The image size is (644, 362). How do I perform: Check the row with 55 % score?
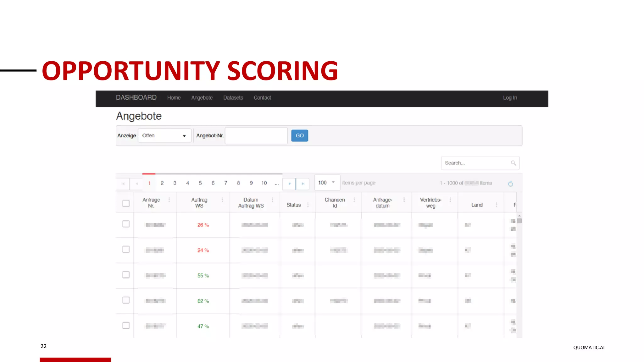pyautogui.click(x=126, y=275)
